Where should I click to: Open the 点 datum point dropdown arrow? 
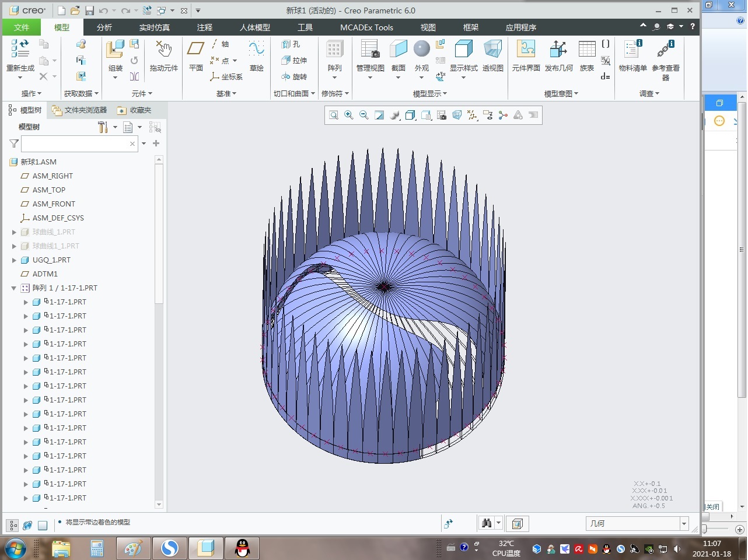pos(235,61)
